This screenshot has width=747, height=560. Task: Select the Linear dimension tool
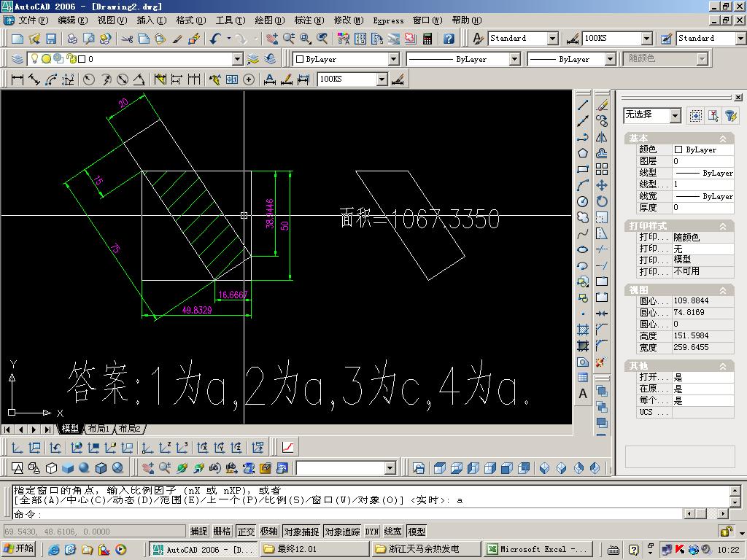click(18, 79)
